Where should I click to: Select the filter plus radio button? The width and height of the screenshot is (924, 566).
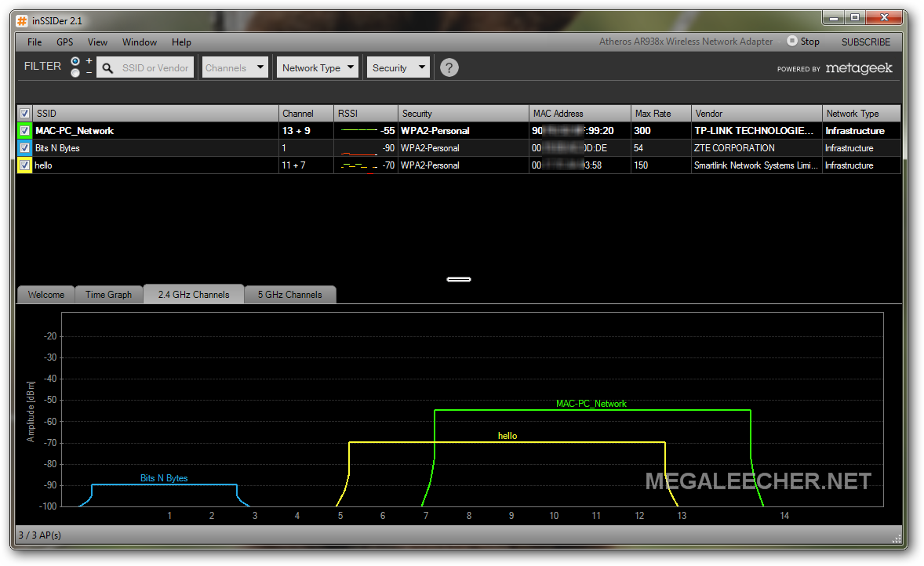pos(75,61)
